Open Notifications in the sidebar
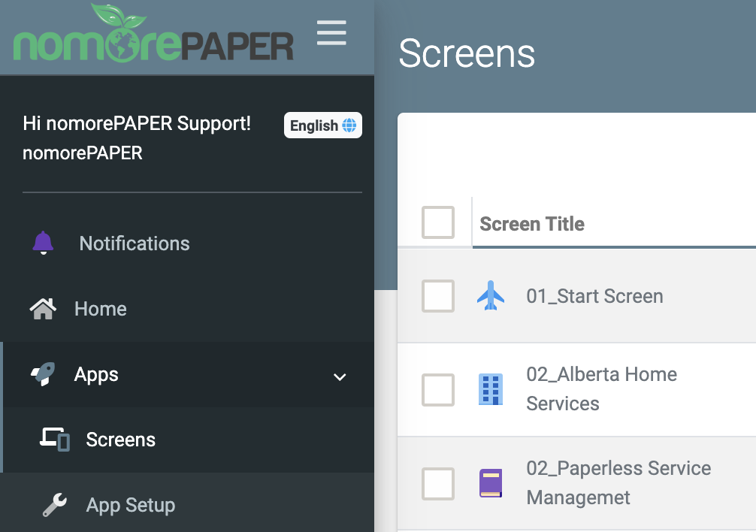The width and height of the screenshot is (756, 532). pos(189,243)
